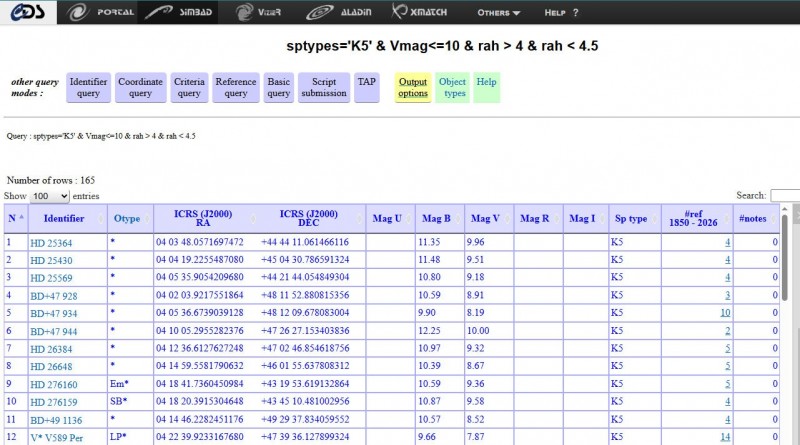View the Object types page
The width and height of the screenshot is (800, 445).
point(453,88)
